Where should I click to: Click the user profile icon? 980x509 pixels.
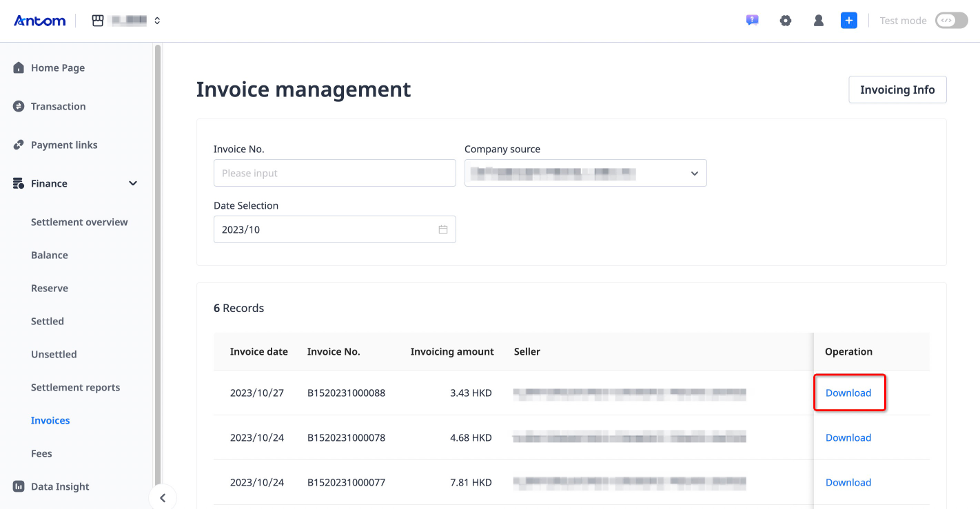(x=818, y=20)
